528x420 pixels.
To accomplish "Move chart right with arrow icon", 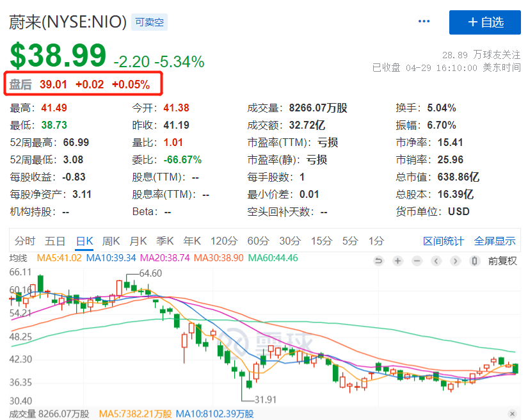I will point(455,261).
